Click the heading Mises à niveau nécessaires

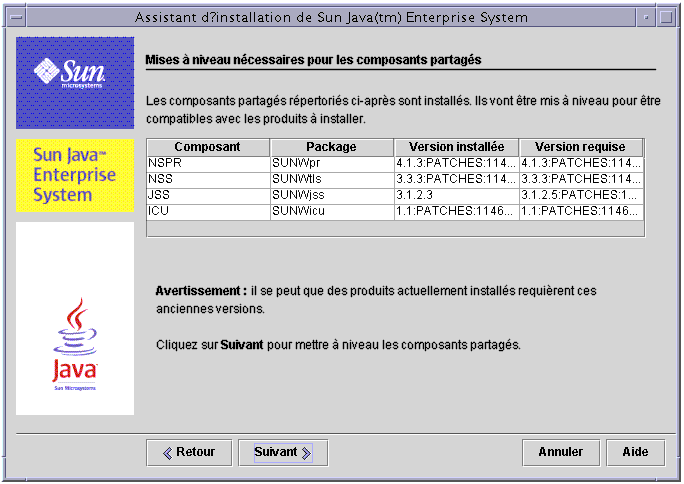pos(313,60)
